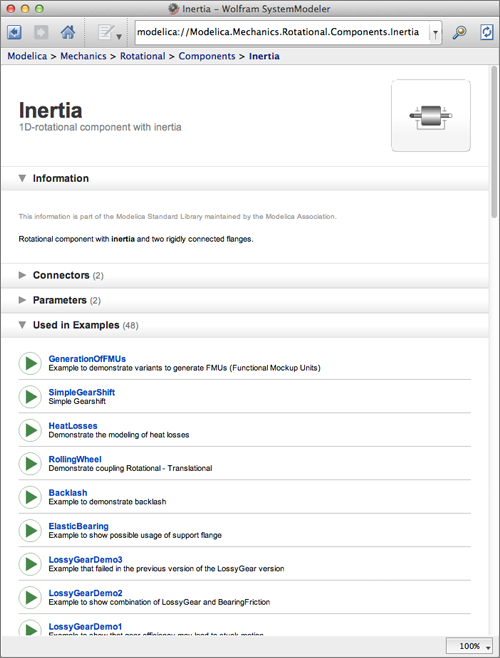Screen dimensions: 500x658
Task: Go back with the back arrow icon
Action: 14,32
